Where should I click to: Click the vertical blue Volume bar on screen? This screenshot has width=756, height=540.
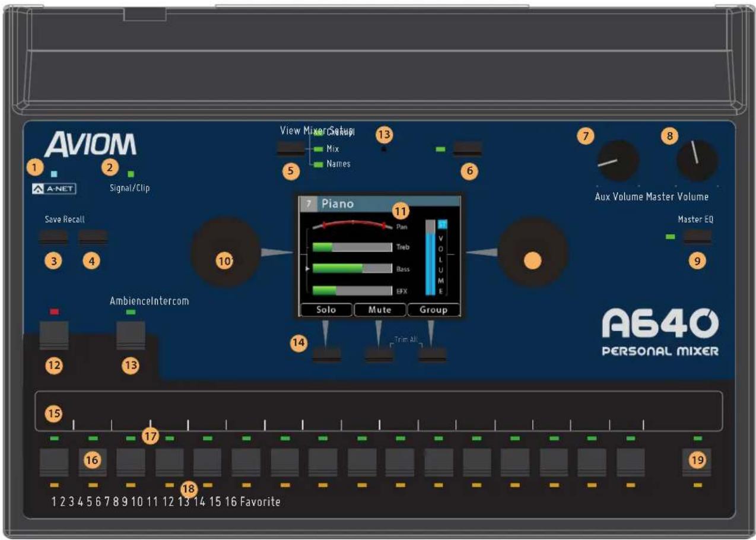pyautogui.click(x=430, y=258)
